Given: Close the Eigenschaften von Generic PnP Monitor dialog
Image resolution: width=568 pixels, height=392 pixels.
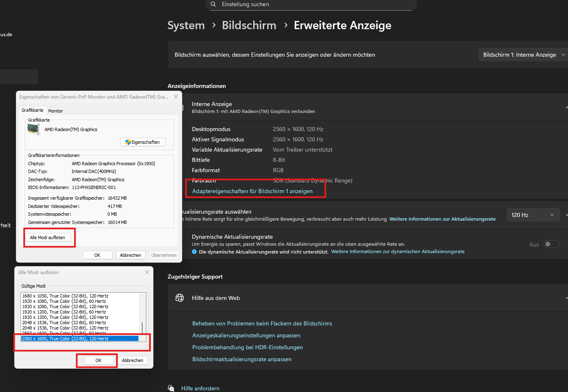Looking at the screenshot, I should (x=176, y=97).
